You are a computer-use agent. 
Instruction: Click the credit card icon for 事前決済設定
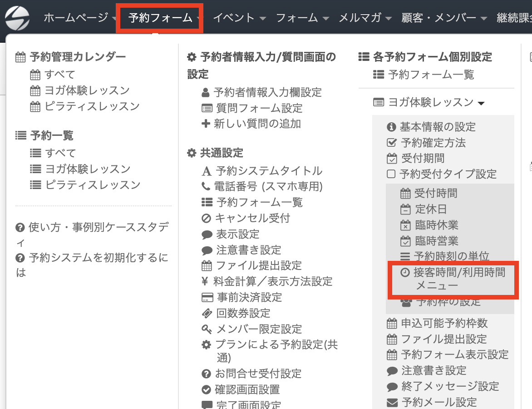click(x=207, y=298)
